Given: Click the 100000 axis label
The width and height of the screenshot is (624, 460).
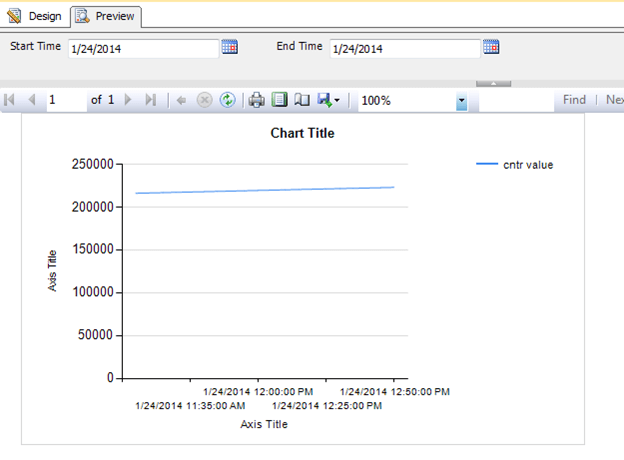Looking at the screenshot, I should coord(93,292).
